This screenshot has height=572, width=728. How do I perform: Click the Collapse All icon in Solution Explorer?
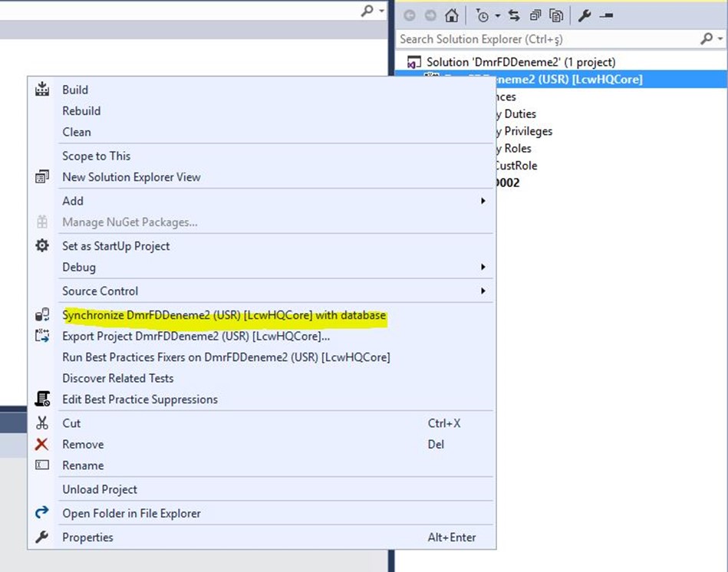[x=535, y=15]
